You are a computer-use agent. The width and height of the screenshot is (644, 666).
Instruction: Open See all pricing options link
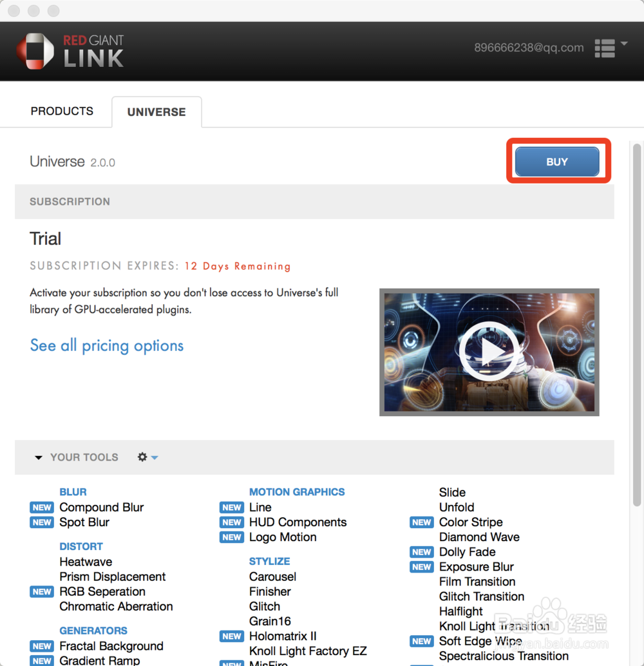click(x=107, y=346)
